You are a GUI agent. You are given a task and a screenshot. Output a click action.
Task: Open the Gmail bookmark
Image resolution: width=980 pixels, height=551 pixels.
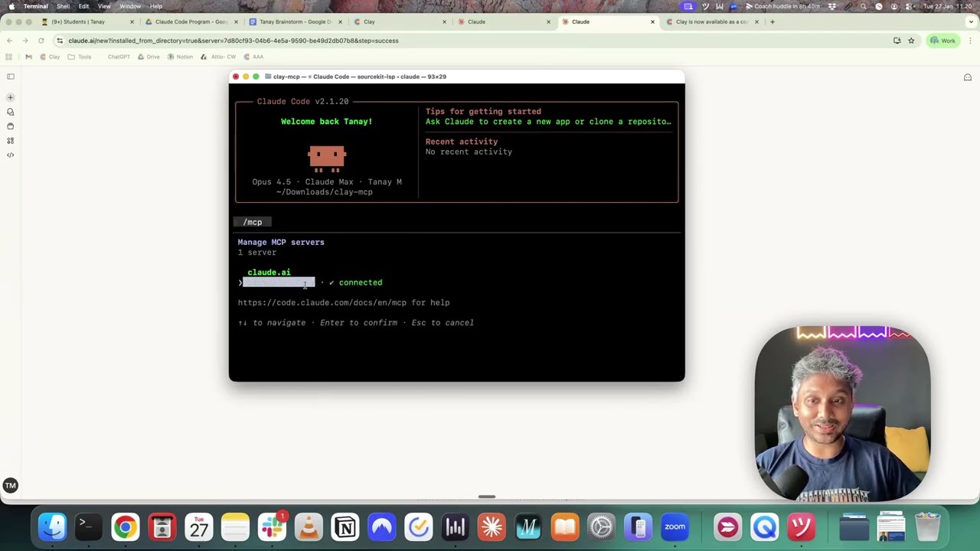pos(29,57)
